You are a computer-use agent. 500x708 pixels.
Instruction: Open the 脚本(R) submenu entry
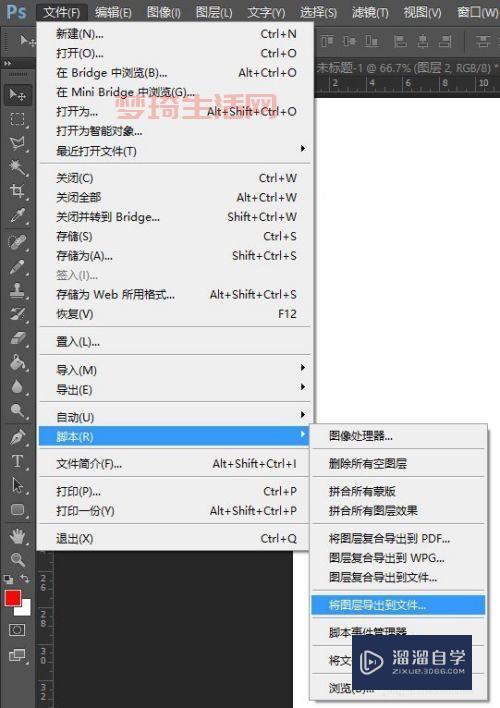point(175,436)
